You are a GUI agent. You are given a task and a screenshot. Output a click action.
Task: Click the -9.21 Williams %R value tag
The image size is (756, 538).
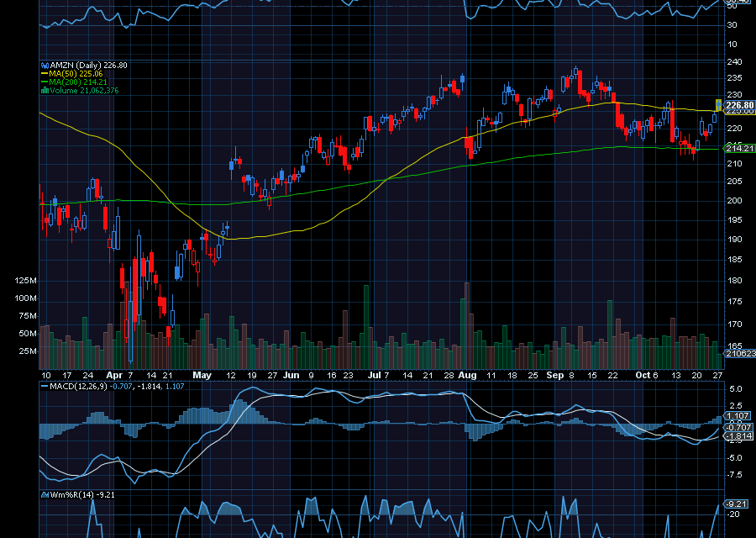tap(736, 504)
